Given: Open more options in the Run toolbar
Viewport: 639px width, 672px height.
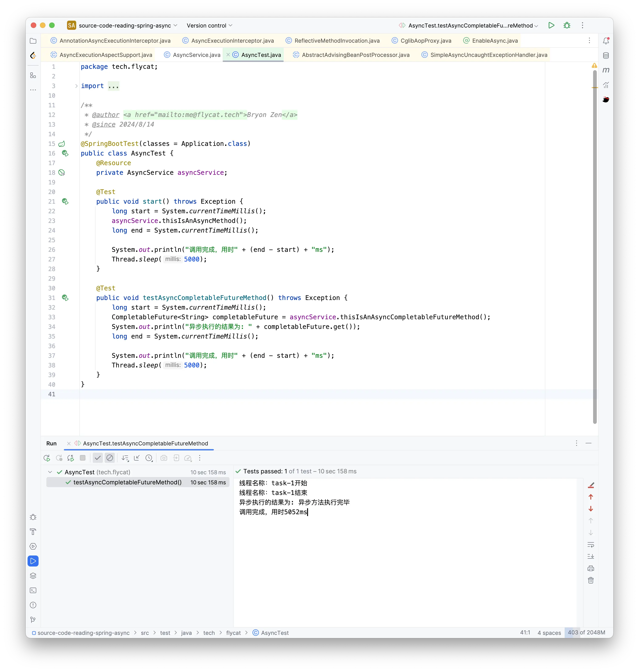Looking at the screenshot, I should (x=200, y=458).
